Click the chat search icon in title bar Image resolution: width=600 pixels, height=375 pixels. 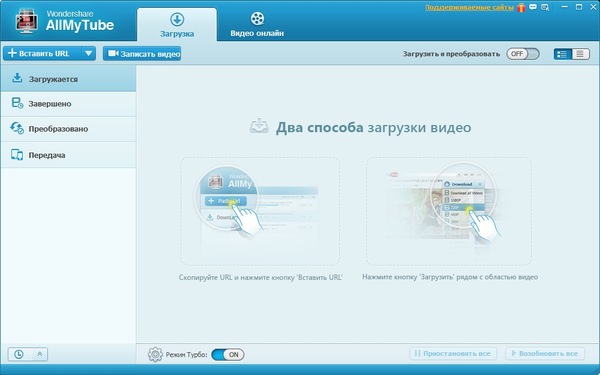545,8
